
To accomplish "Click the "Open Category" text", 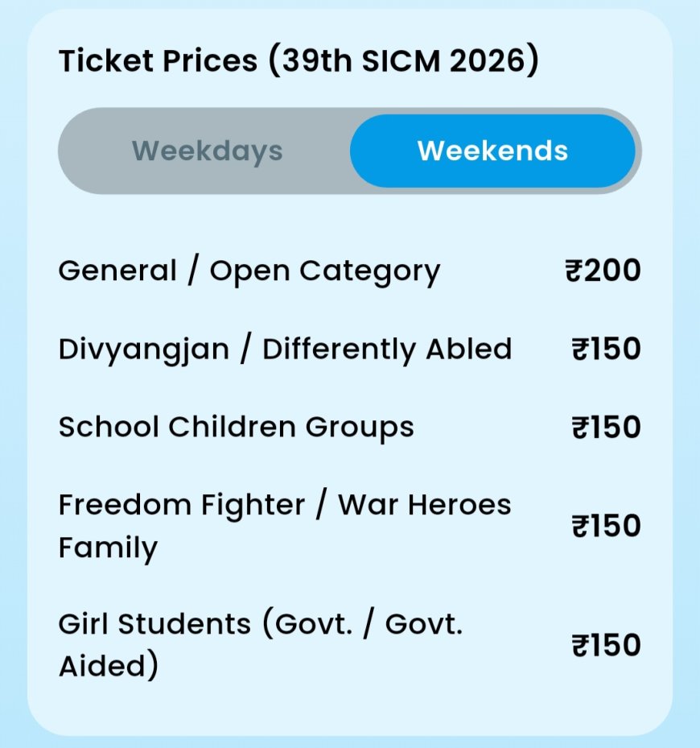I will tap(325, 271).
